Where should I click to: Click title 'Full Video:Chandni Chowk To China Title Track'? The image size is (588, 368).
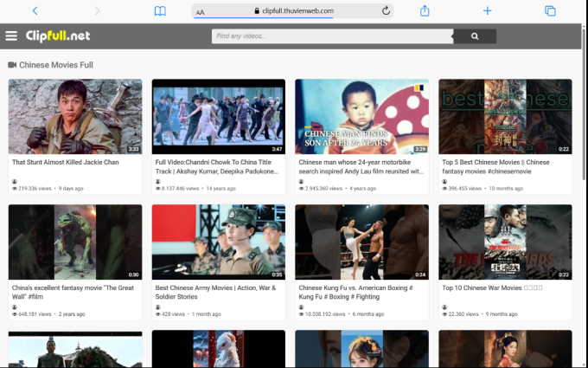pos(217,167)
